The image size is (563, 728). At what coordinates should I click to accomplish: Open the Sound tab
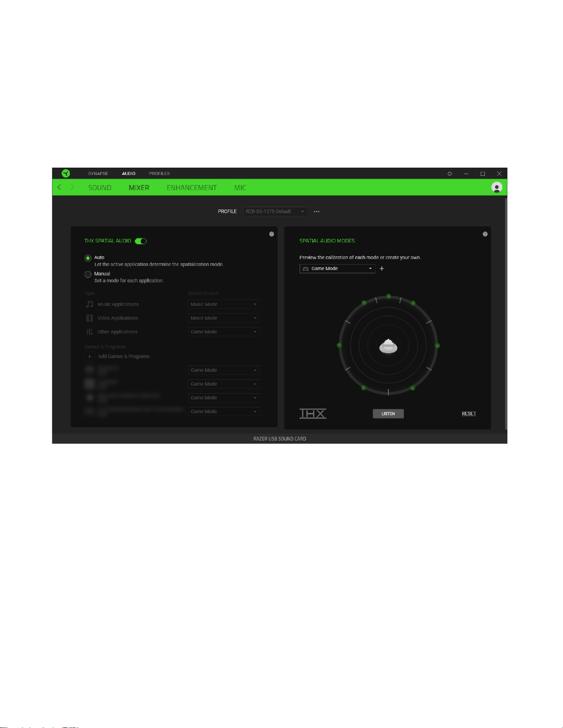pos(100,188)
